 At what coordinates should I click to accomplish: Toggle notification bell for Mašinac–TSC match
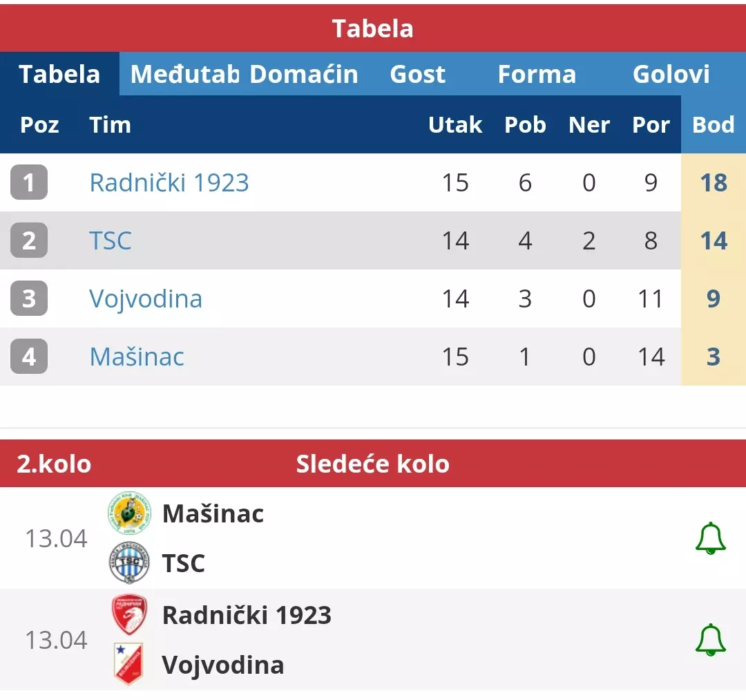coord(710,538)
